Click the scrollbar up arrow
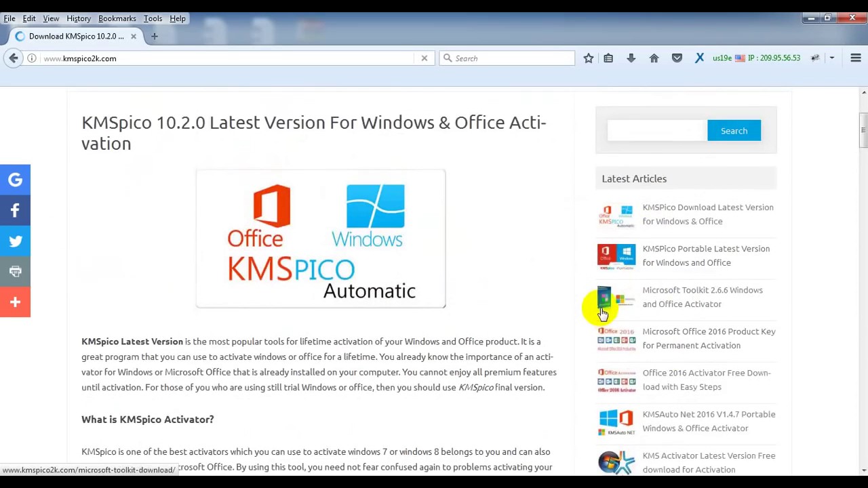The width and height of the screenshot is (868, 488). [x=863, y=92]
